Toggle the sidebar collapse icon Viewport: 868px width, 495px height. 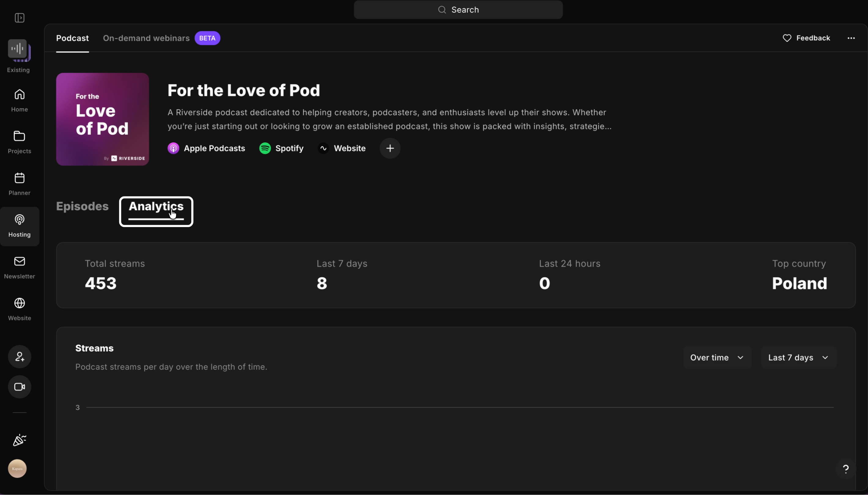20,18
